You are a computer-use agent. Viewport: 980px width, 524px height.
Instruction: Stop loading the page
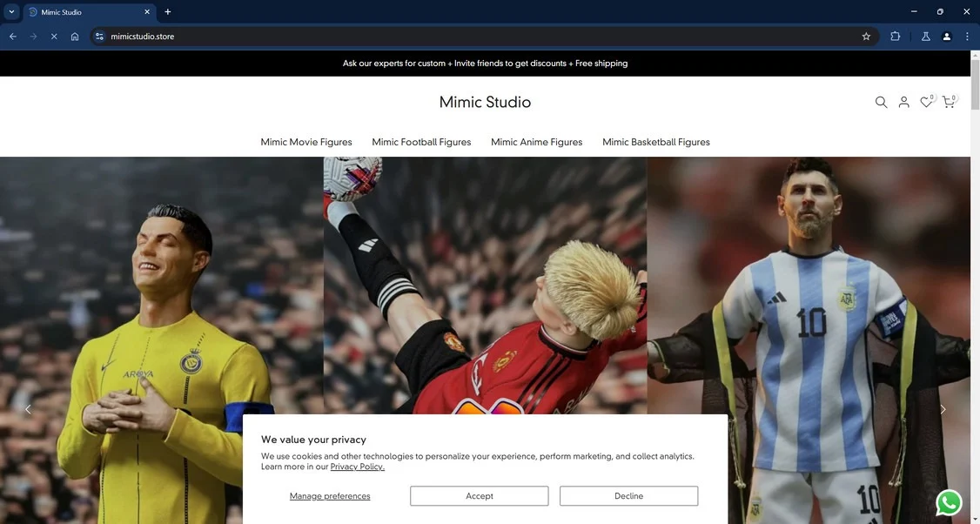click(x=54, y=37)
